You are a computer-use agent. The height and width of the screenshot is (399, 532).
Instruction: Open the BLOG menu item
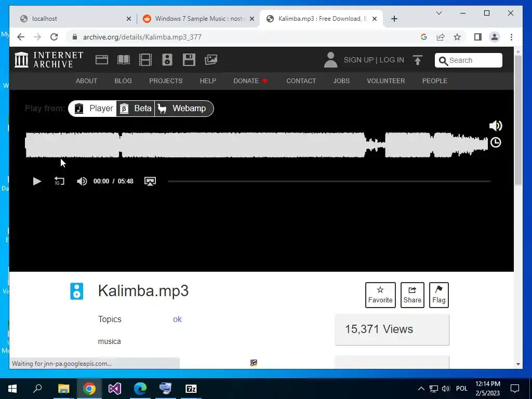click(123, 81)
